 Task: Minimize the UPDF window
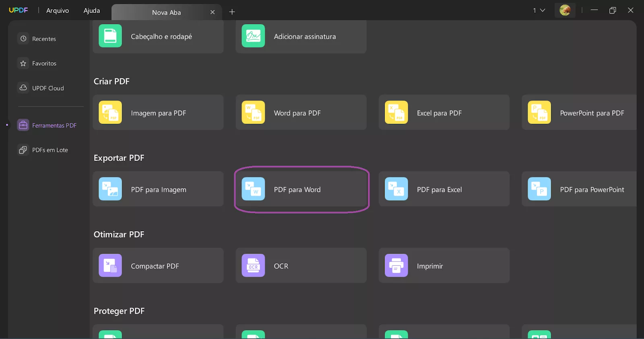594,10
